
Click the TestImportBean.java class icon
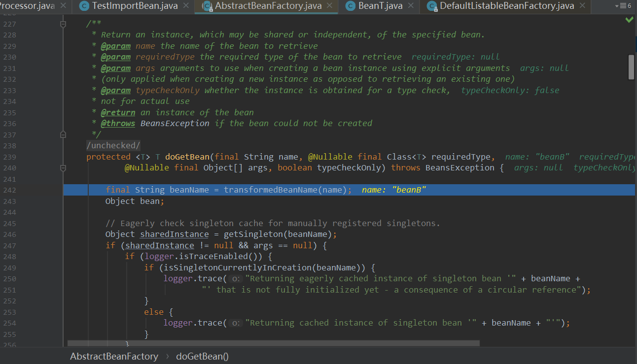pos(84,6)
